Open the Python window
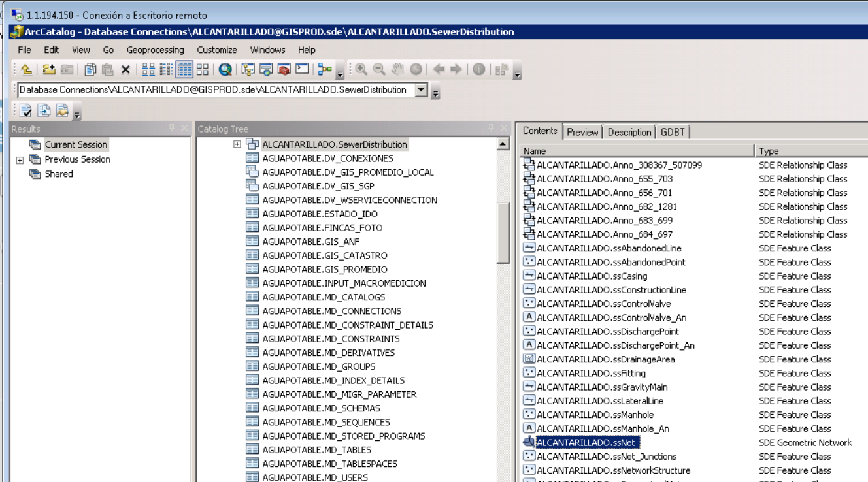This screenshot has height=482, width=868. [x=302, y=69]
